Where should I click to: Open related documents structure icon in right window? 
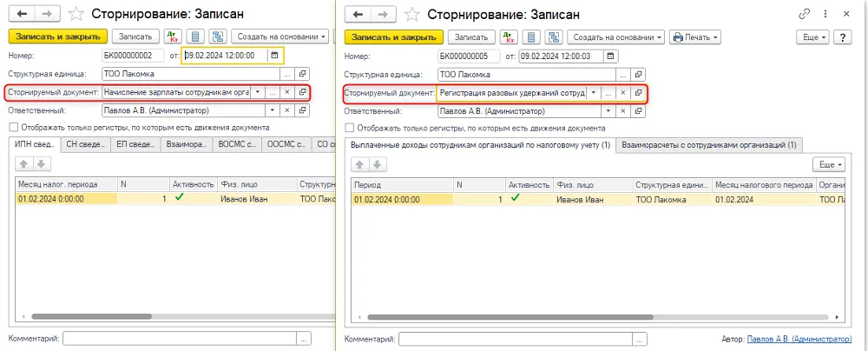[553, 37]
